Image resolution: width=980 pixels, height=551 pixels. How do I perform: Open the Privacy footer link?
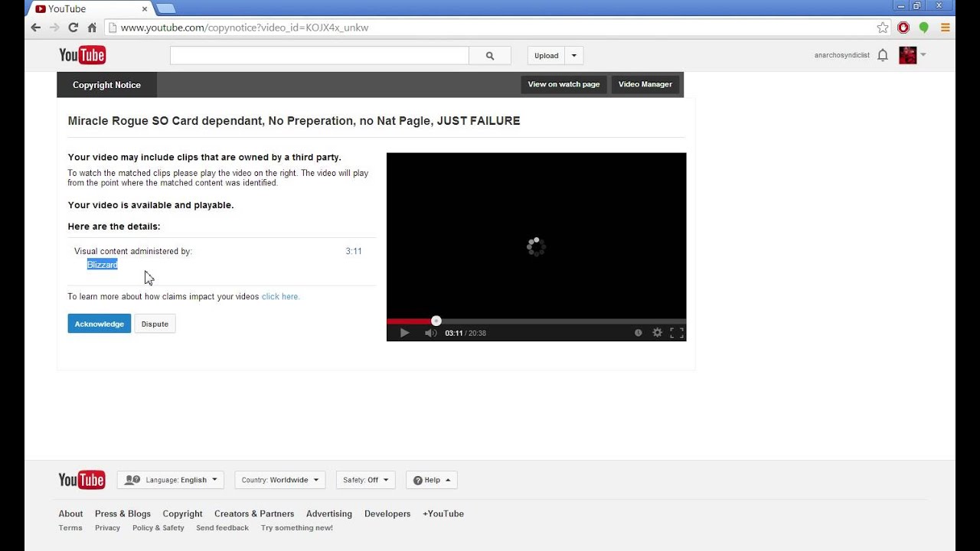[x=107, y=528]
